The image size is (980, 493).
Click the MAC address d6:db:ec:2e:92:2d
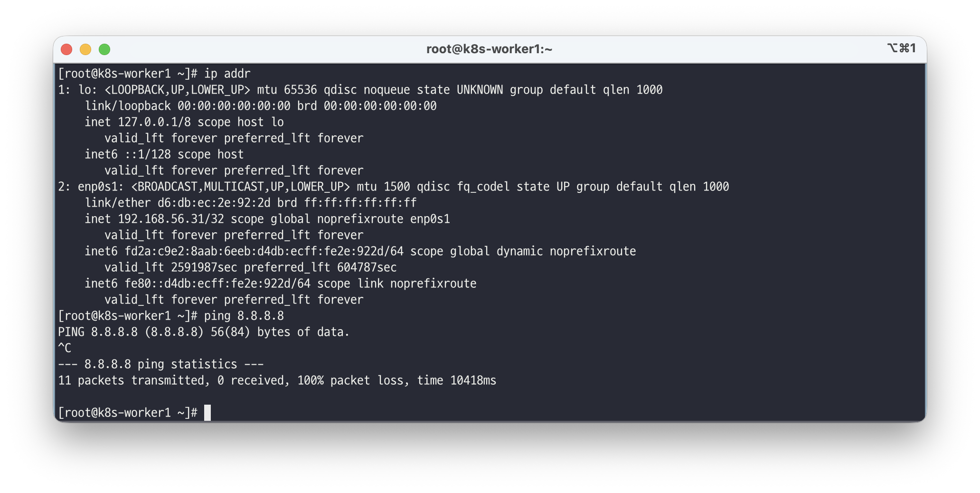214,203
